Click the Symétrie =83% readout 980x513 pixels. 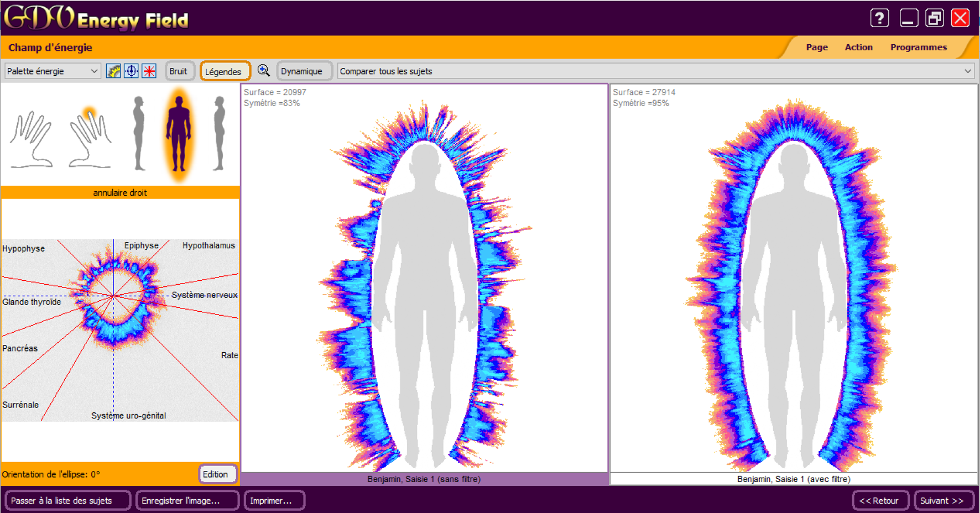point(272,103)
